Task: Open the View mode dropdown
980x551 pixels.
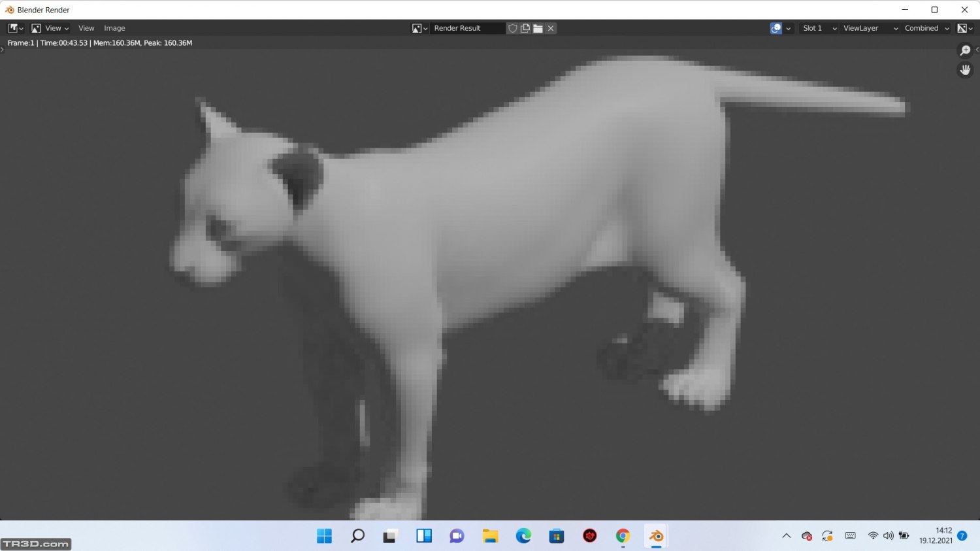Action: [50, 28]
